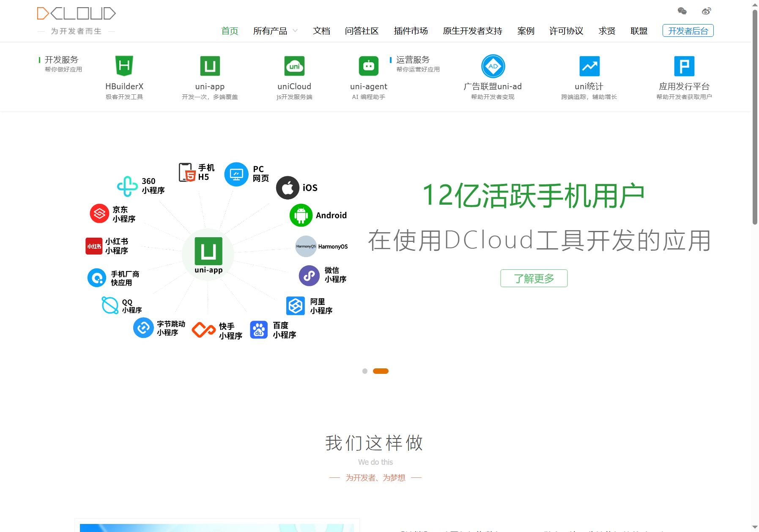
Task: Click the 运营服务 section label
Action: pos(413,60)
